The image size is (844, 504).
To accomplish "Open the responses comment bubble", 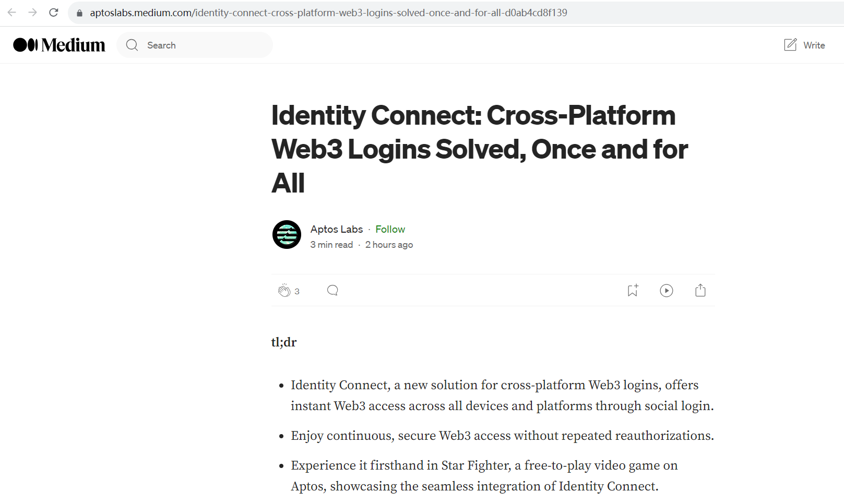I will pos(332,291).
